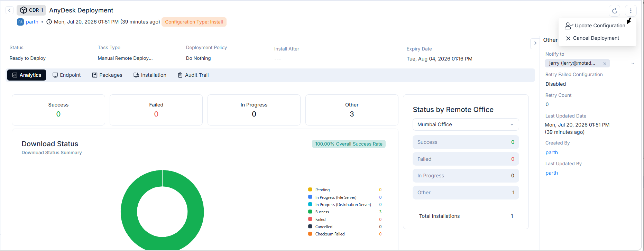Click the 100.00% Overall Success Rate badge
The width and height of the screenshot is (644, 251).
(349, 144)
